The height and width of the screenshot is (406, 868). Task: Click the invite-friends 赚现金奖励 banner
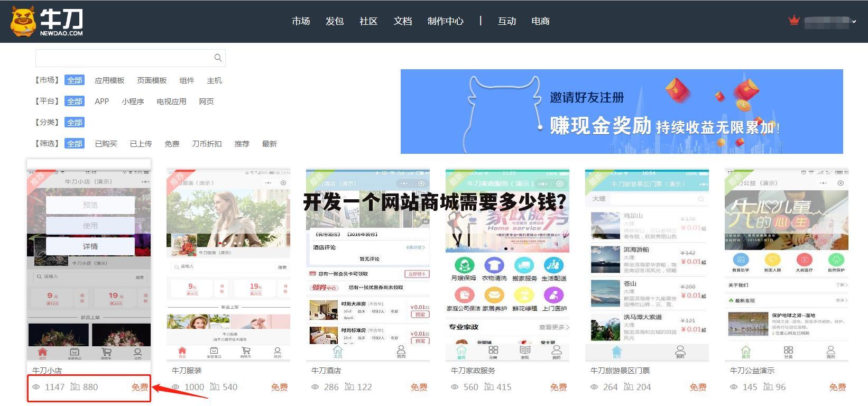coord(622,112)
